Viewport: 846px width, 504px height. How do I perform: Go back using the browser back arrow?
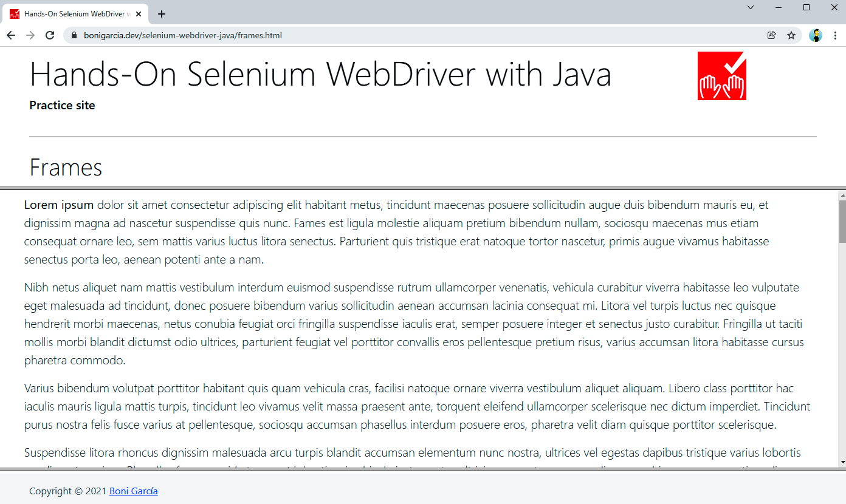tap(11, 35)
